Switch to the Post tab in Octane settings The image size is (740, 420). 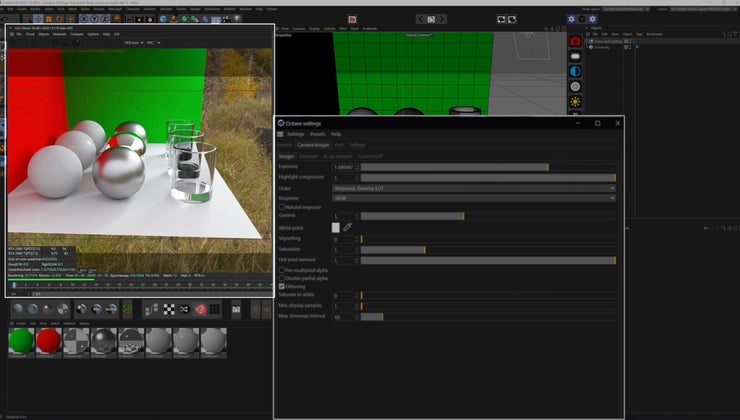pyautogui.click(x=339, y=145)
